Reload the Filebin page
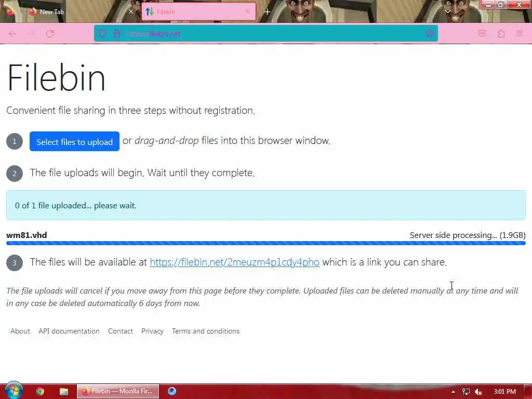This screenshot has height=399, width=532. 50,34
